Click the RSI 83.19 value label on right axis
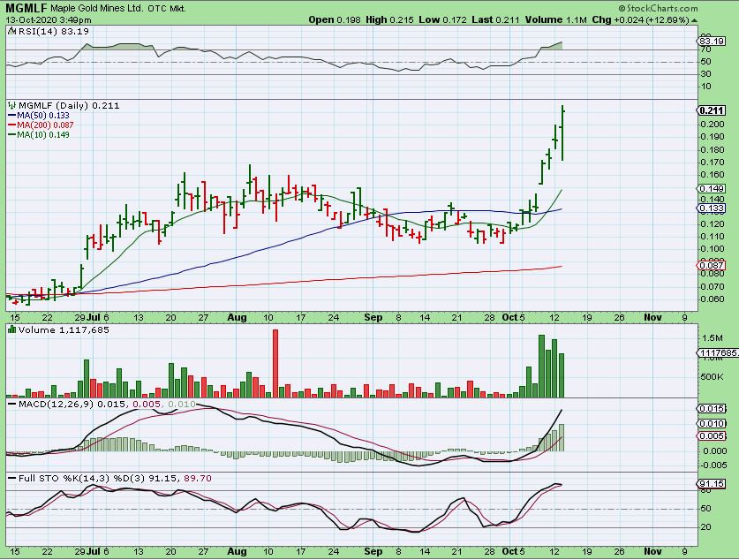 tap(710, 41)
